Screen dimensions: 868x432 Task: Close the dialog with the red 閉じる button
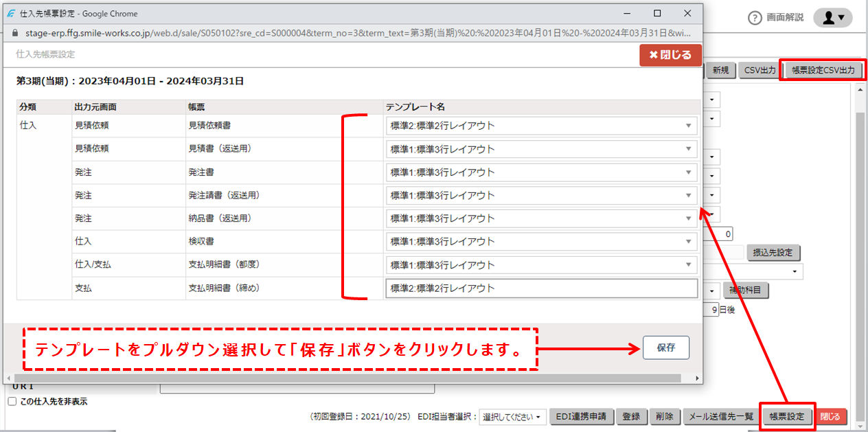pyautogui.click(x=670, y=55)
